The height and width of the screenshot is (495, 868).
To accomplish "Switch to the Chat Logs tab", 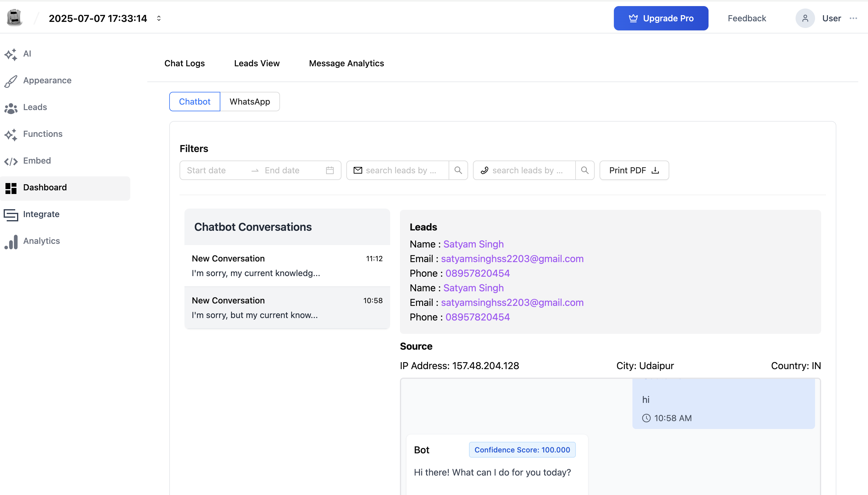I will pos(184,64).
